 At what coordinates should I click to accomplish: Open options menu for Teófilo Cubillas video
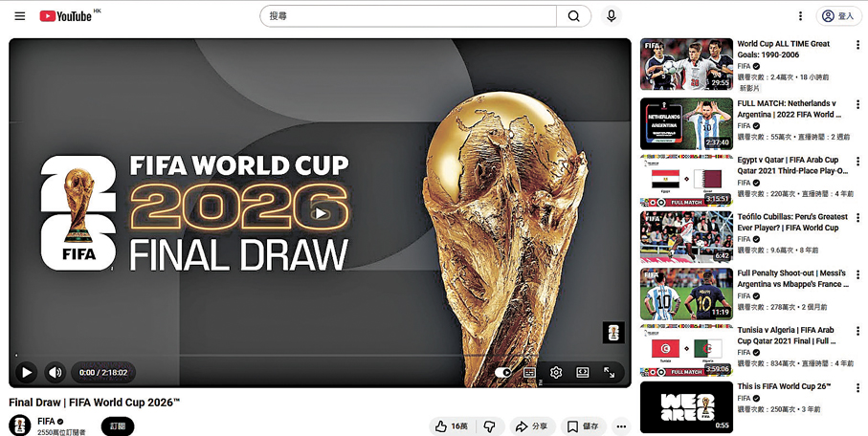coord(857,217)
